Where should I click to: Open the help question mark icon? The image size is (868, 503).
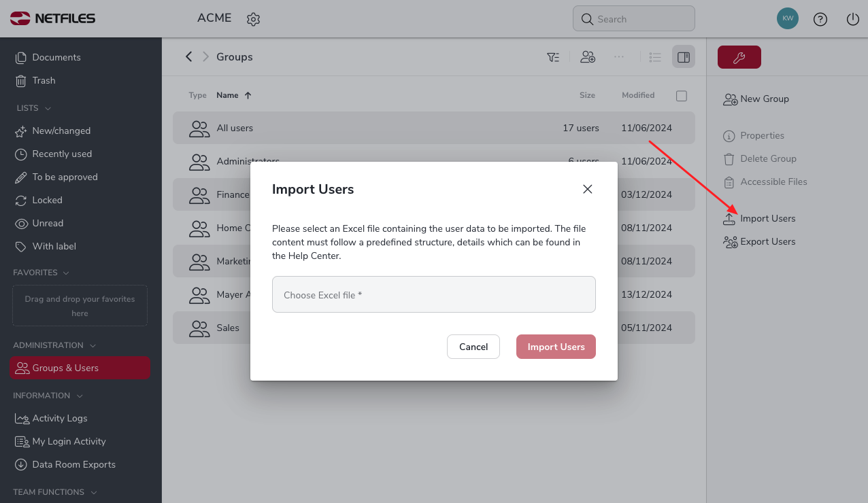820,19
